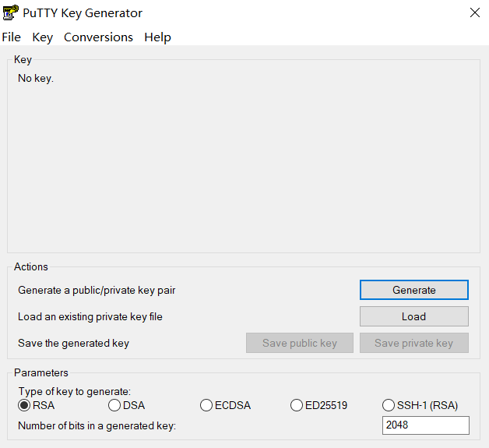Click the 'Number of bits in a generated key:' label
The width and height of the screenshot is (489, 448).
point(97,425)
